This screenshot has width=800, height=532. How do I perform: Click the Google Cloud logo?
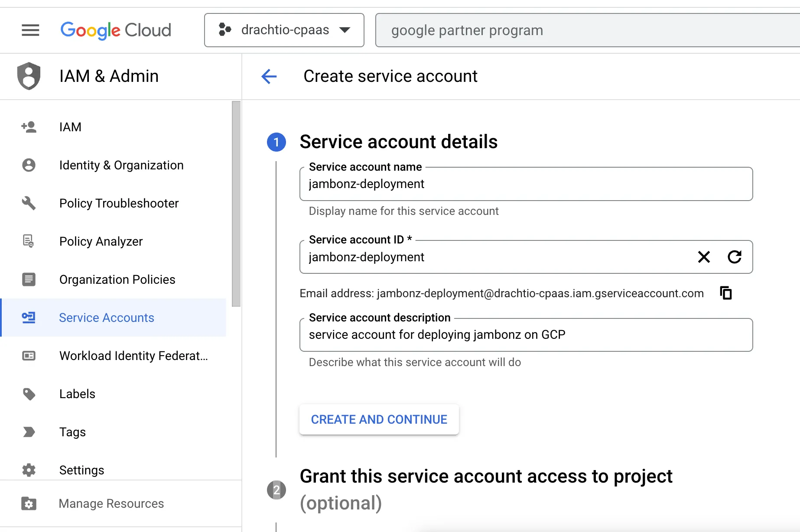[x=116, y=30]
